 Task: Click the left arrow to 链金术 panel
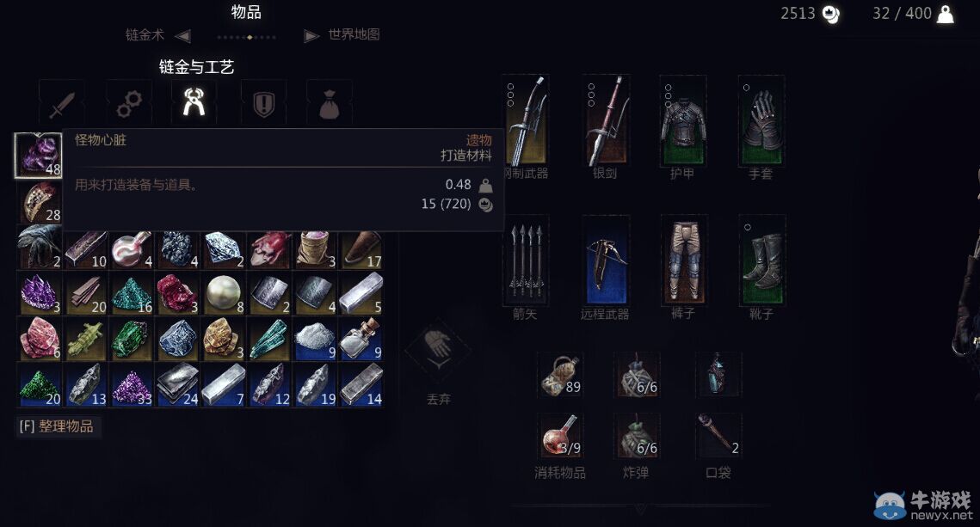pos(182,36)
